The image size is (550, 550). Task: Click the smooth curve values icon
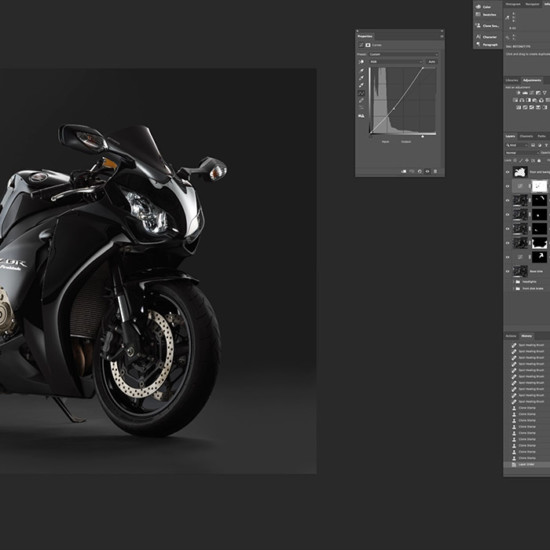click(x=362, y=107)
